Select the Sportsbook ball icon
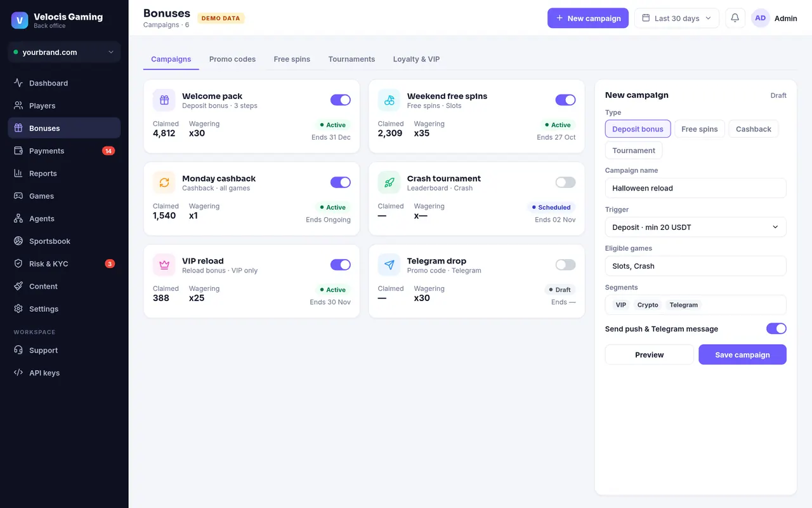Screen dimensions: 812x508 coord(18,241)
